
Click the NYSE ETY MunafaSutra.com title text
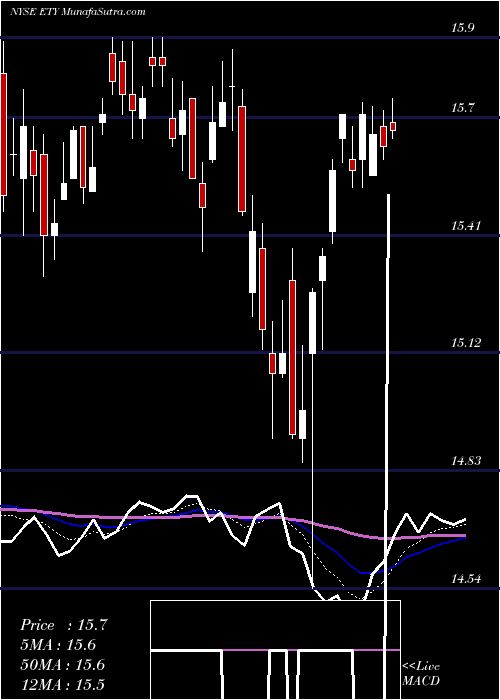click(78, 12)
